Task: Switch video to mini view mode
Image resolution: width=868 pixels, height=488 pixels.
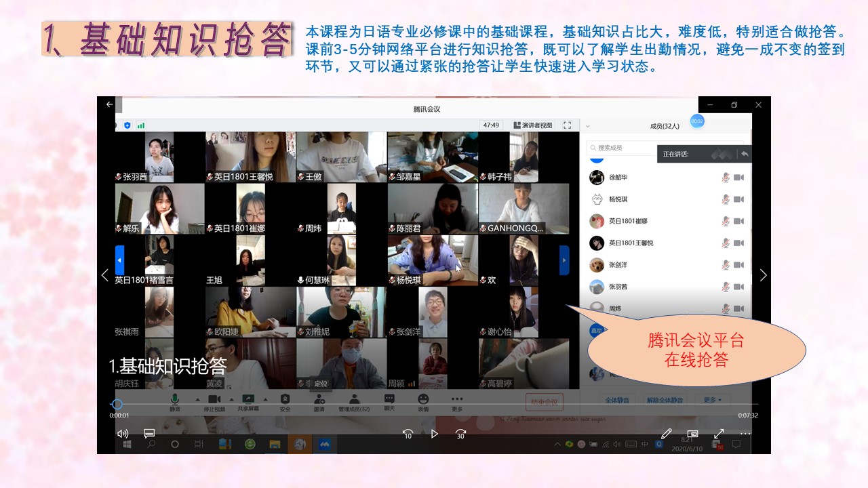Action: point(692,434)
